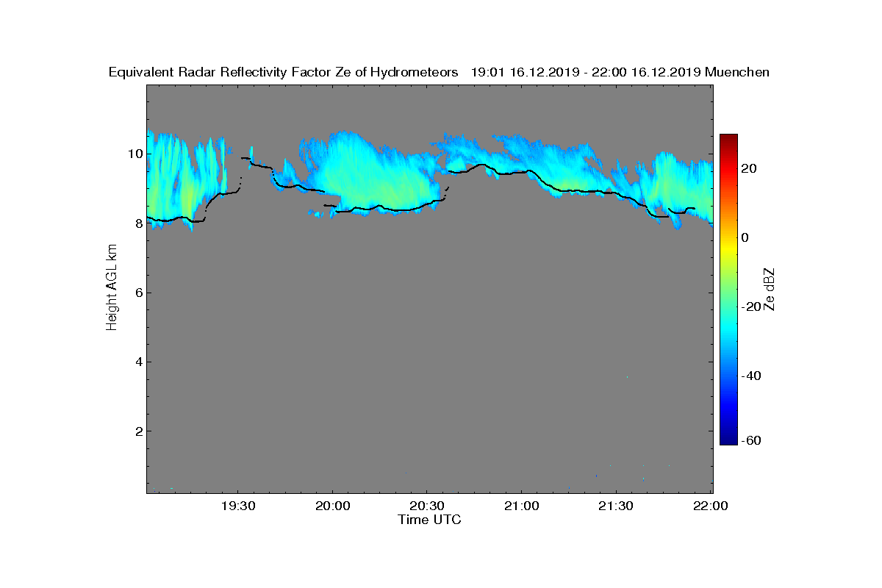Click the colorbar label '-20'
The width and height of the screenshot is (882, 588).
click(x=752, y=306)
